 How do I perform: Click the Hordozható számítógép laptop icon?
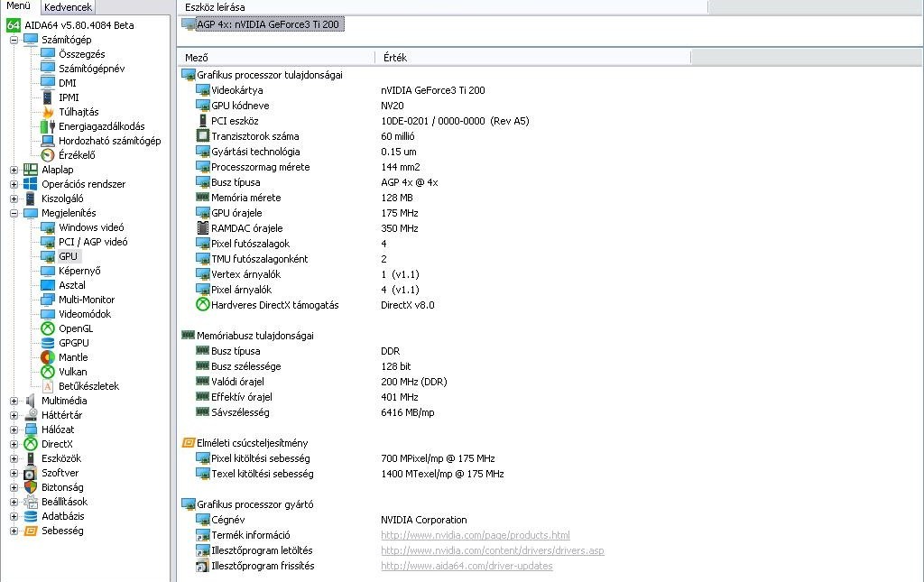coord(48,141)
